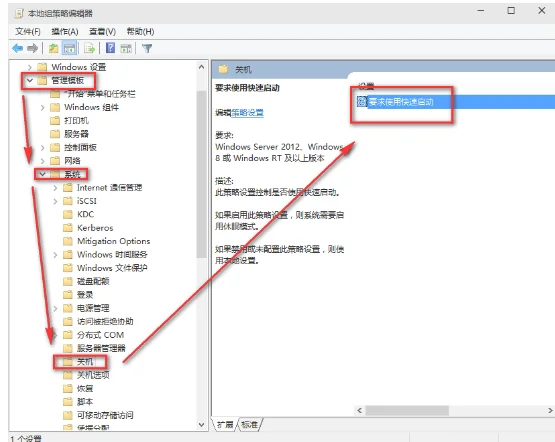The image size is (555, 442).
Task: Expand the Windows 组件 folder
Action: coord(43,107)
